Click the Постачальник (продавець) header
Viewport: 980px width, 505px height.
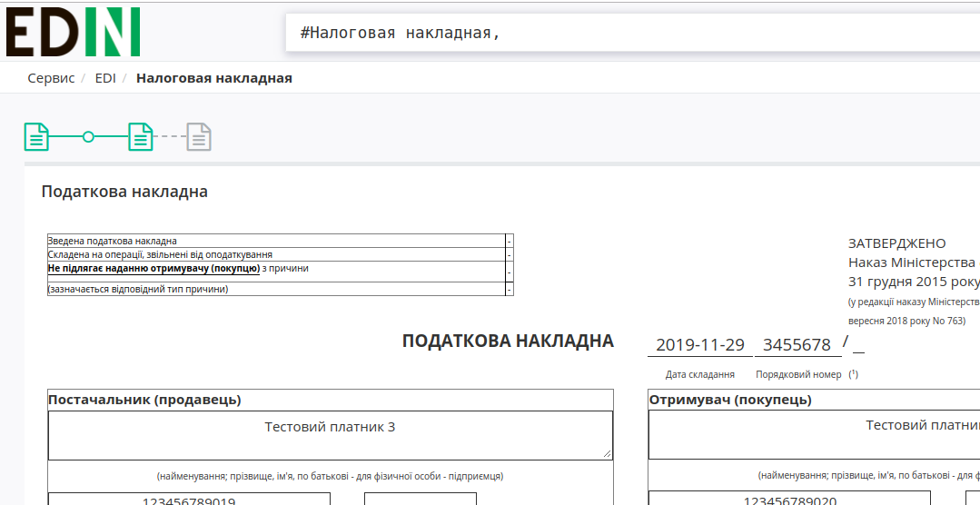144,400
